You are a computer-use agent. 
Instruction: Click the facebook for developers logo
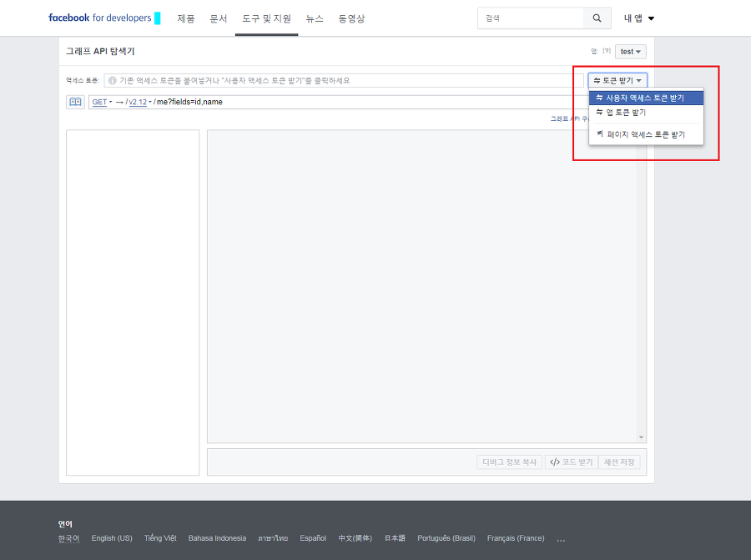tap(100, 18)
